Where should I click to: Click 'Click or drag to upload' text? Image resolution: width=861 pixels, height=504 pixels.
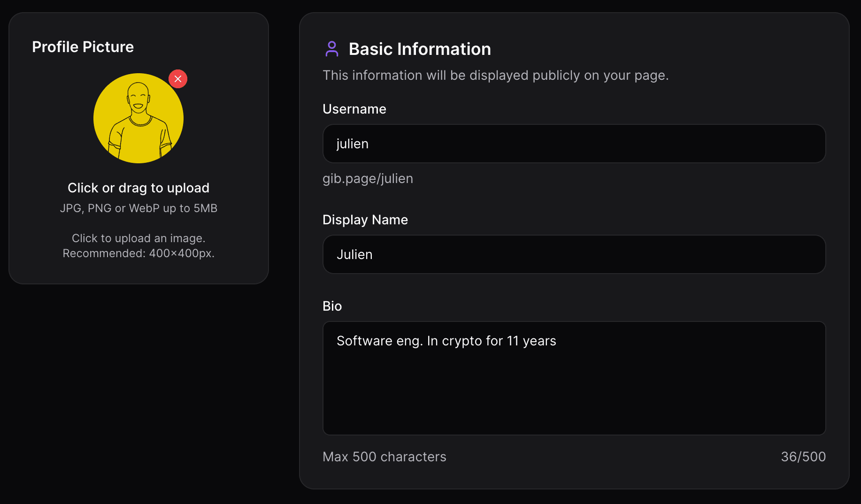138,188
